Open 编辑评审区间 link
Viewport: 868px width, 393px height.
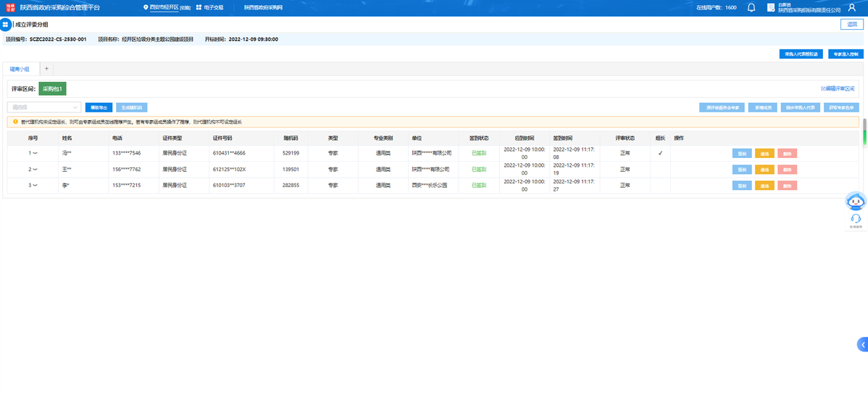pos(838,88)
